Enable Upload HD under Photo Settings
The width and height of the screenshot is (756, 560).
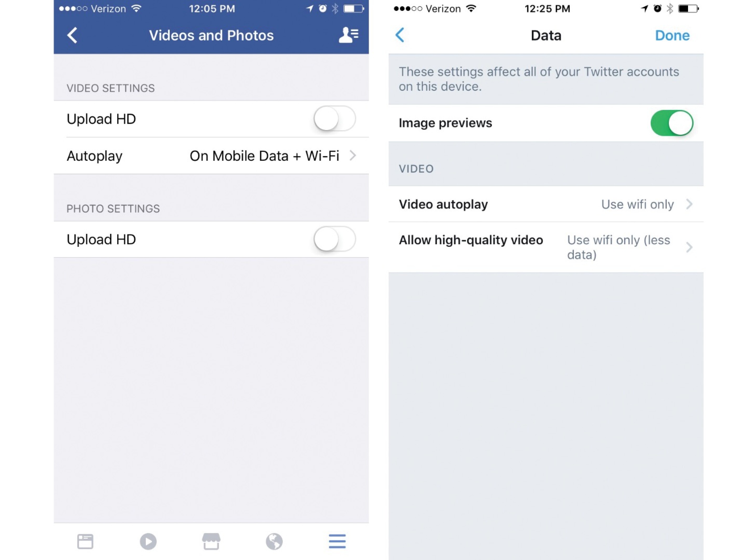click(334, 239)
